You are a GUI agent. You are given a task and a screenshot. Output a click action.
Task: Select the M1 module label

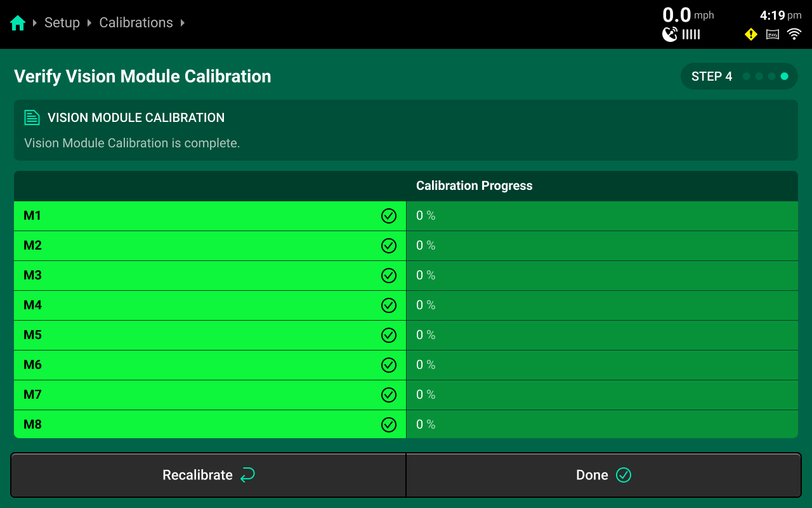pos(32,216)
